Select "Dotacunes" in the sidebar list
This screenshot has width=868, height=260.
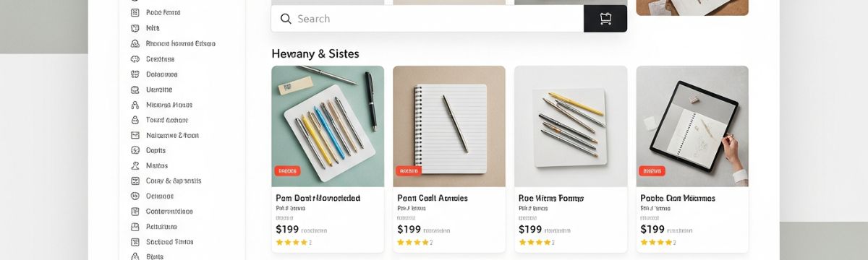pyautogui.click(x=161, y=74)
